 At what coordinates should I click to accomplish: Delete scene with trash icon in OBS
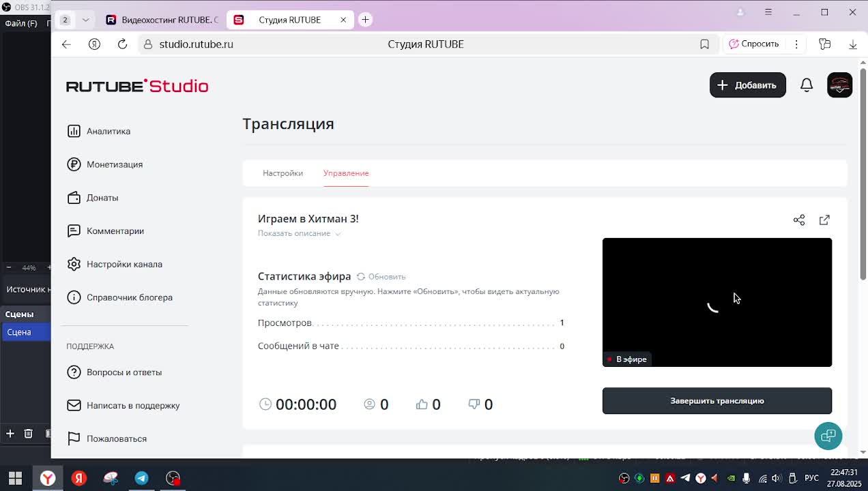click(x=28, y=433)
